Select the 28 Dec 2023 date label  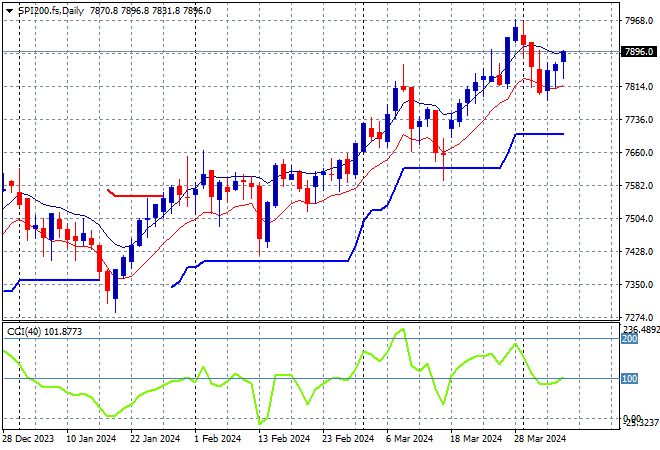pyautogui.click(x=29, y=439)
